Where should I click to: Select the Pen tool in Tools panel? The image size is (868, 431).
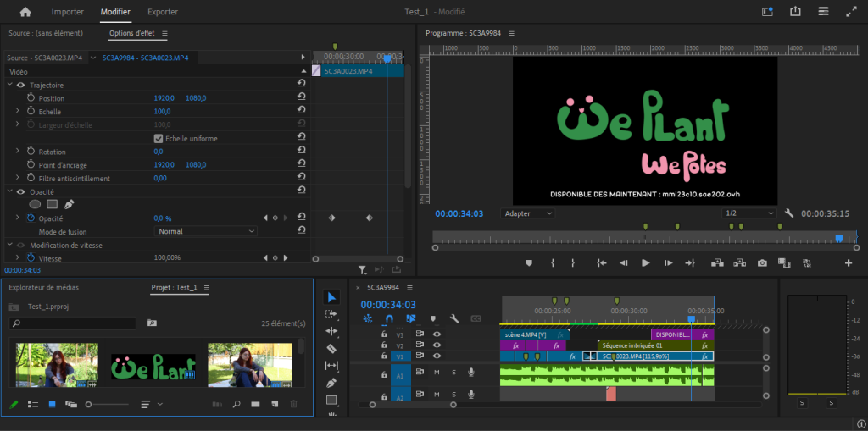pos(331,383)
